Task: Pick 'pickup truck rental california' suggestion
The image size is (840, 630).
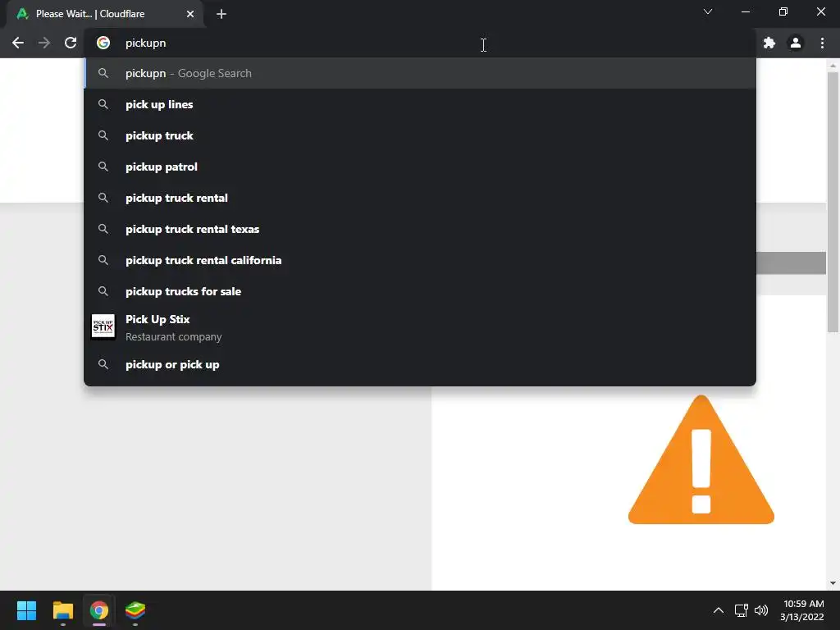Action: pos(420,260)
